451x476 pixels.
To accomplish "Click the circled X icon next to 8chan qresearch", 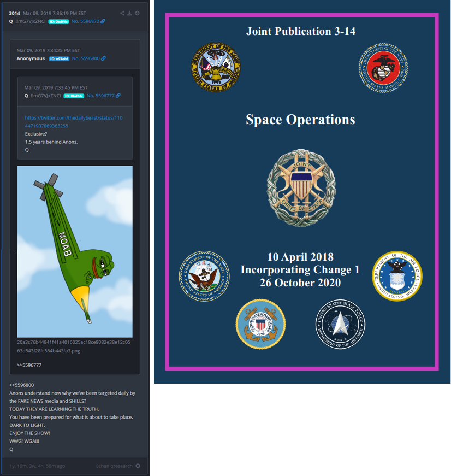I will coord(138,466).
